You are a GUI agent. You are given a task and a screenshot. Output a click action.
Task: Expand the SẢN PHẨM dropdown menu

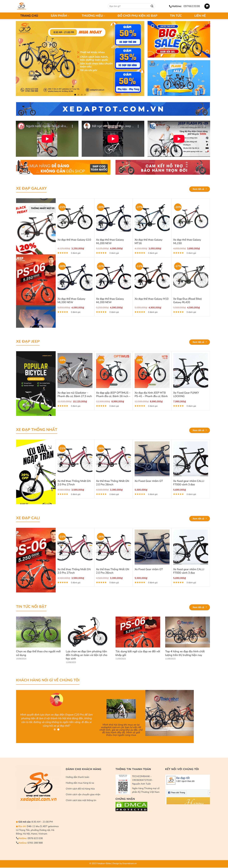pos(60,16)
